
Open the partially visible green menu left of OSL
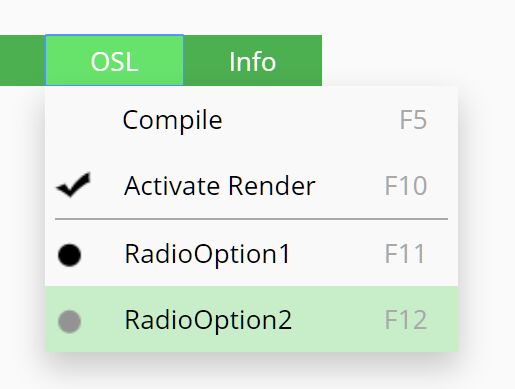[22, 60]
